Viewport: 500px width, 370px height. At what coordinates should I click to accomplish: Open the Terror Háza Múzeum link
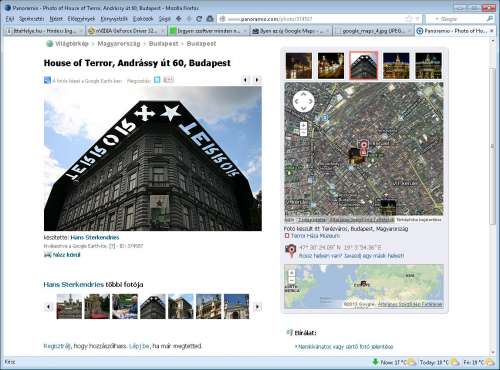click(315, 236)
